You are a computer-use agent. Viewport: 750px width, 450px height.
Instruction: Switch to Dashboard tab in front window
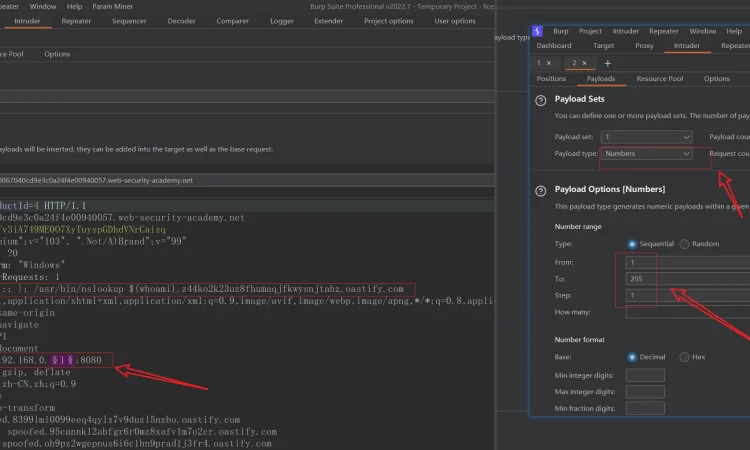click(554, 45)
